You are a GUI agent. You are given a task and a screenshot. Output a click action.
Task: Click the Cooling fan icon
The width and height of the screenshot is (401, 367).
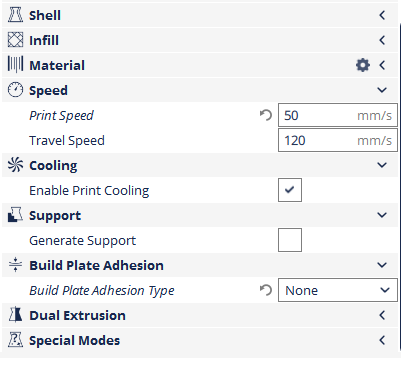click(15, 165)
